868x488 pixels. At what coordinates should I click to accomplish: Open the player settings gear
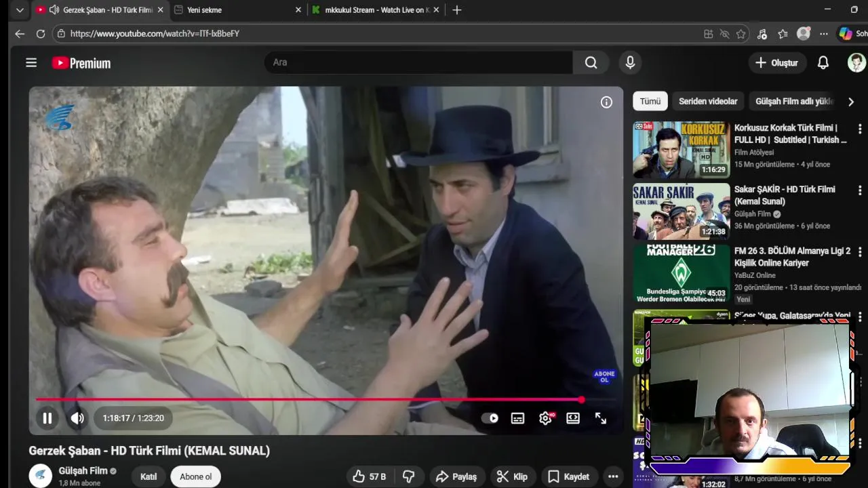click(x=545, y=418)
